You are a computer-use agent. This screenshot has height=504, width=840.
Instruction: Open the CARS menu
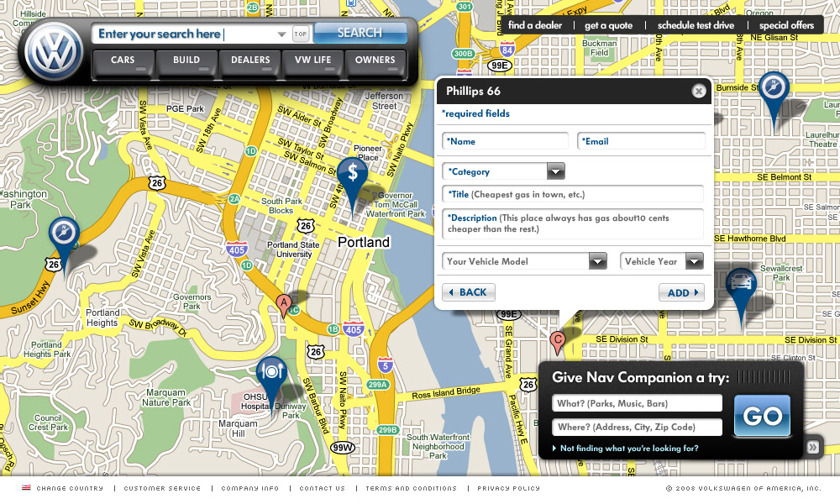click(123, 64)
